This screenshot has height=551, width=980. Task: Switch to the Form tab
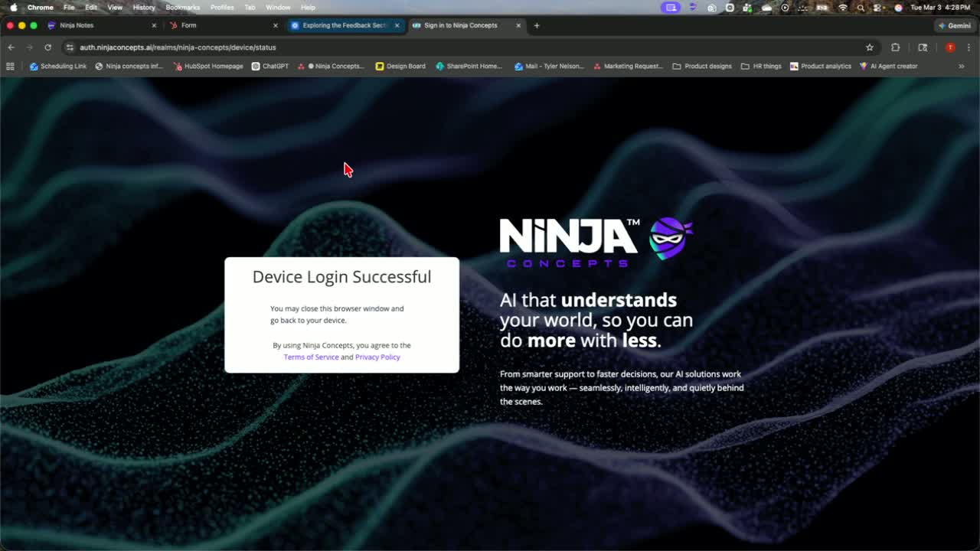[222, 25]
